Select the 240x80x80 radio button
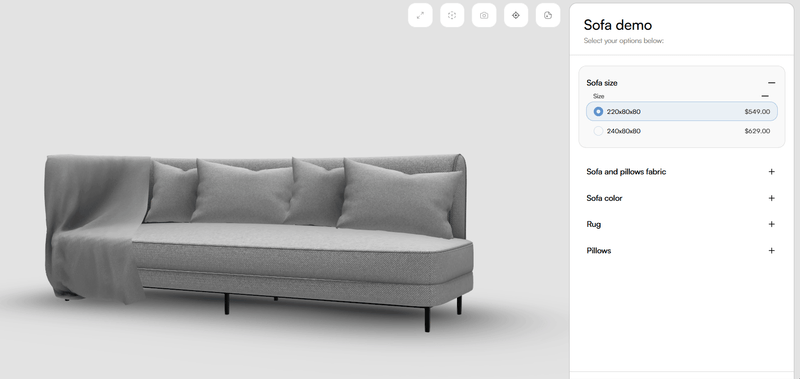Viewport: 800px width, 379px height. pyautogui.click(x=598, y=131)
